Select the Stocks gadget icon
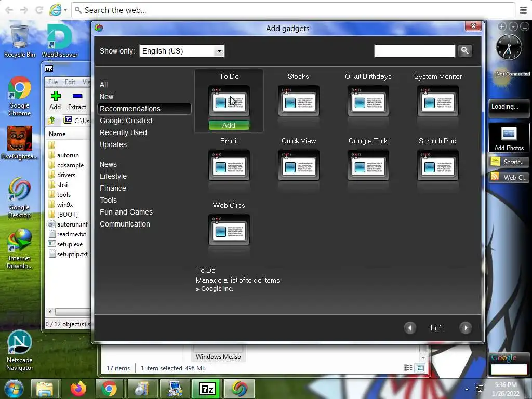This screenshot has height=399, width=532. click(299, 101)
